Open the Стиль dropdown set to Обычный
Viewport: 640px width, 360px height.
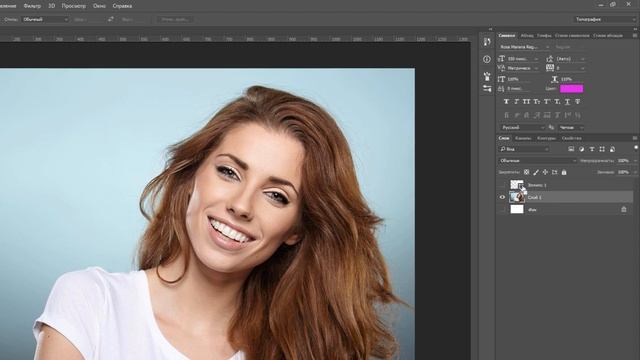[45, 19]
